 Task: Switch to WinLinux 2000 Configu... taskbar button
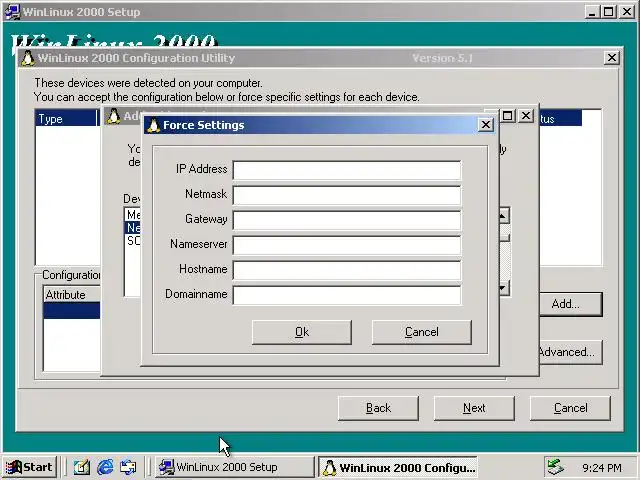tap(398, 467)
